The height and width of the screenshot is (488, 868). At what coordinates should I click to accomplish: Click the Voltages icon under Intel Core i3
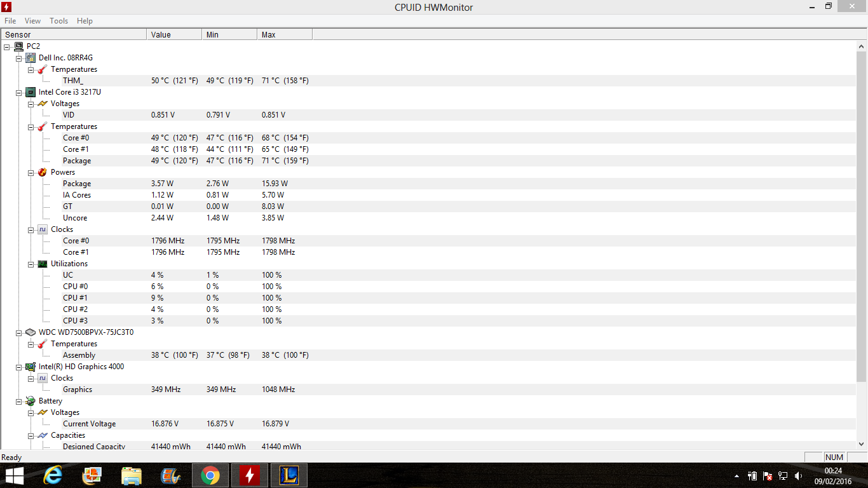(43, 104)
